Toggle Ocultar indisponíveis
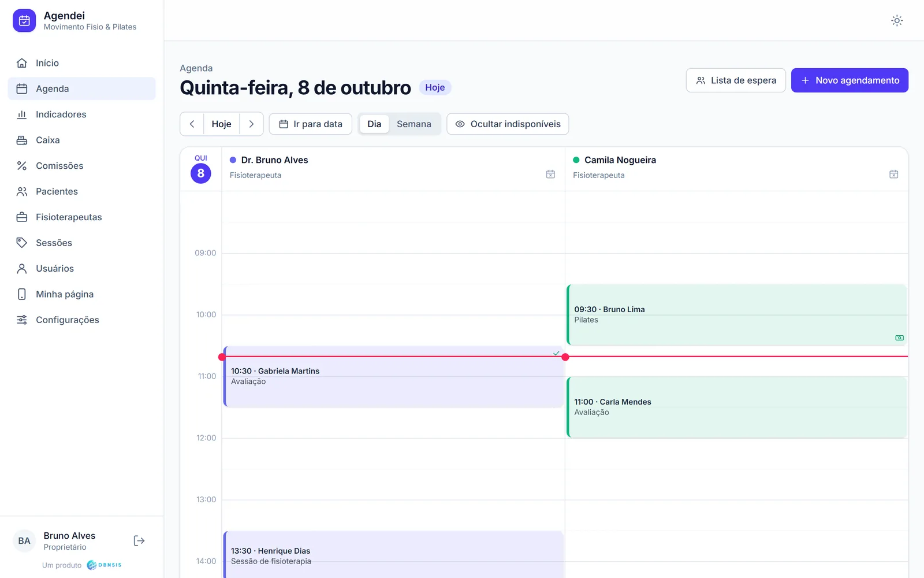The height and width of the screenshot is (578, 924). [508, 124]
